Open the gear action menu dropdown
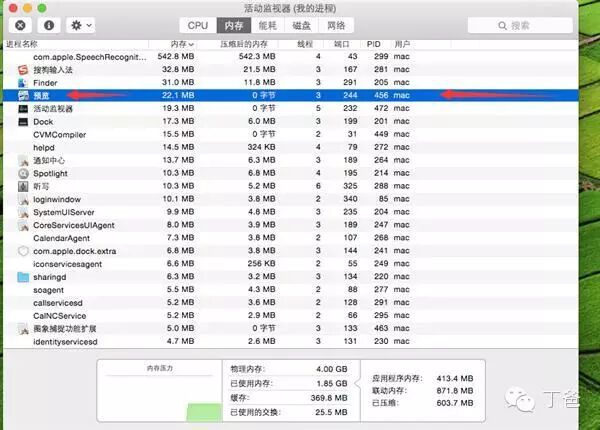 tap(81, 25)
